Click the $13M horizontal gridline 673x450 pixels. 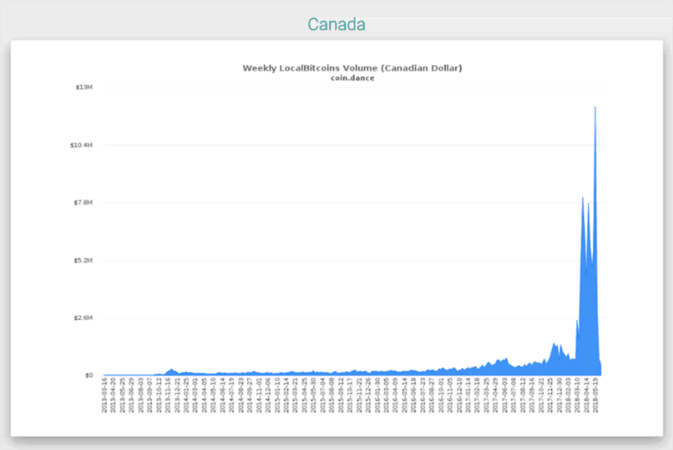coord(350,87)
